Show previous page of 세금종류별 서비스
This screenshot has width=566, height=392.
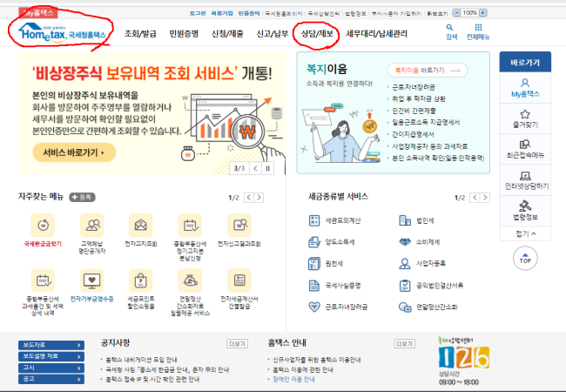point(475,198)
